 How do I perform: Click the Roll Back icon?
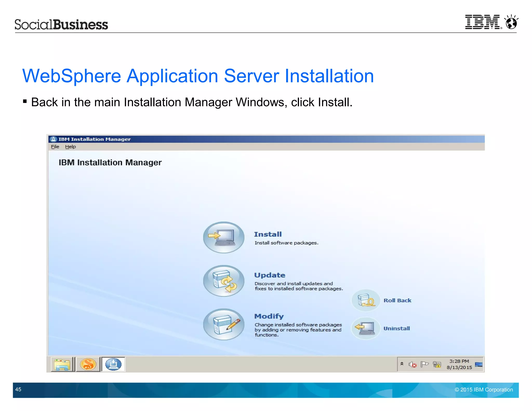point(366,300)
